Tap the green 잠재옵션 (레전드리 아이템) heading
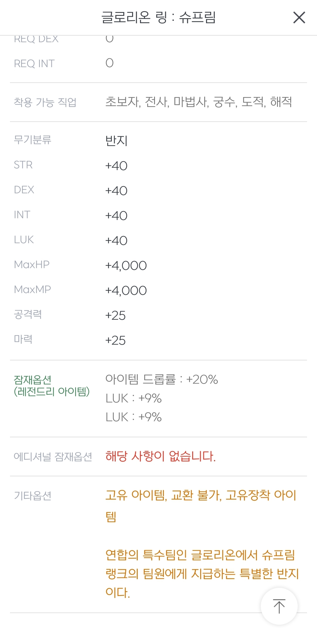317x644 pixels. (52, 386)
